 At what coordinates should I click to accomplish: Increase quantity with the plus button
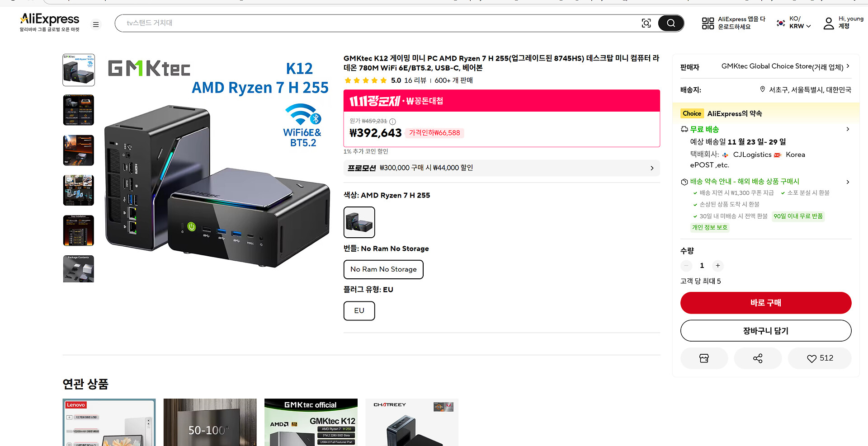click(718, 266)
